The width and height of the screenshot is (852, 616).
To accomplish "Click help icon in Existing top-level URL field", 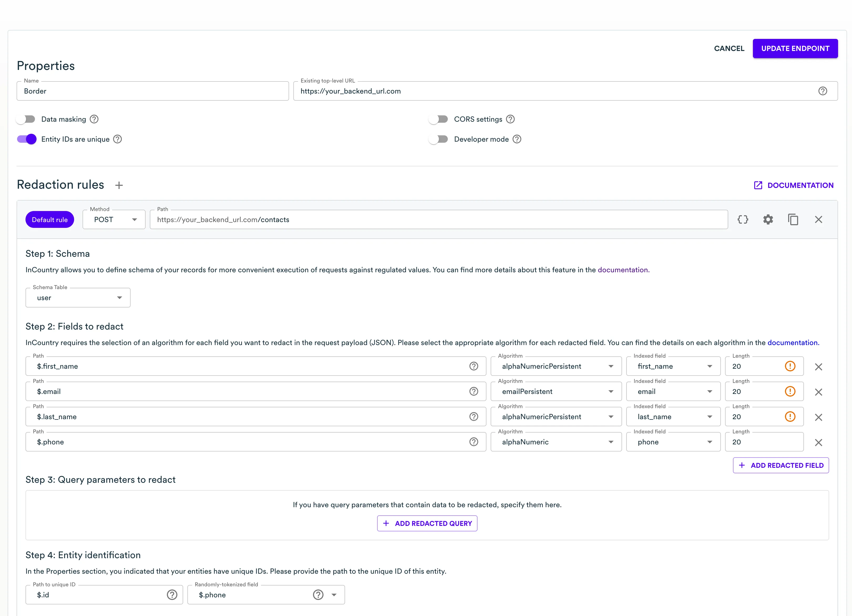I will point(822,91).
